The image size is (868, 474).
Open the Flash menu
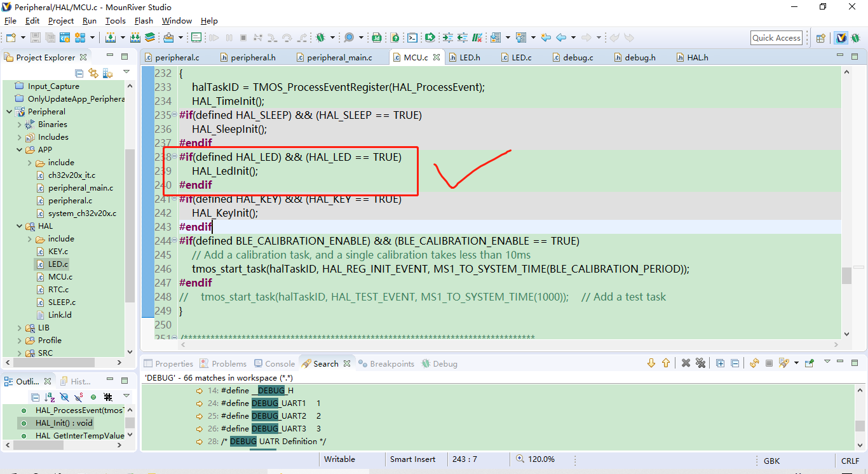[144, 21]
